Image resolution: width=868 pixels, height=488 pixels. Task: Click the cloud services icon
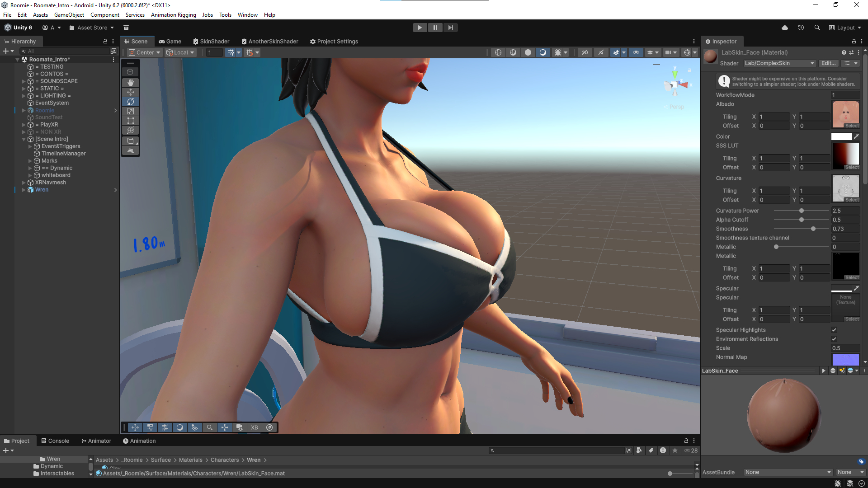click(x=785, y=28)
